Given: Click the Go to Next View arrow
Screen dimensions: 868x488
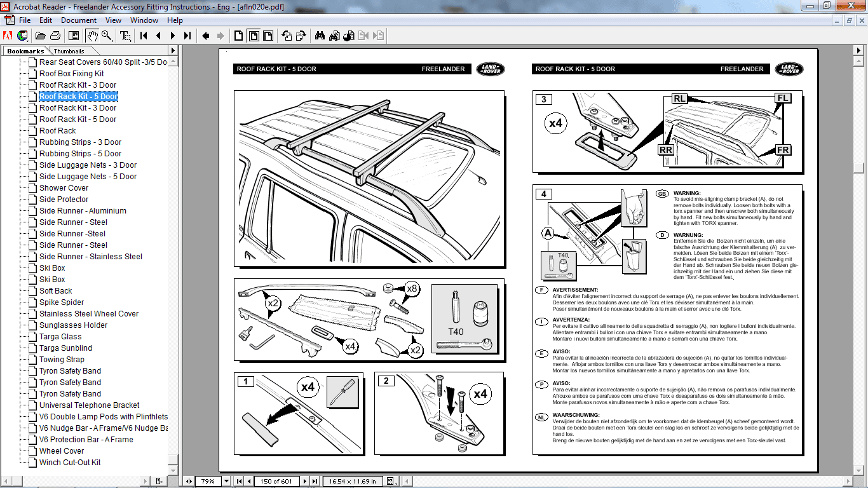Looking at the screenshot, I should click(220, 36).
